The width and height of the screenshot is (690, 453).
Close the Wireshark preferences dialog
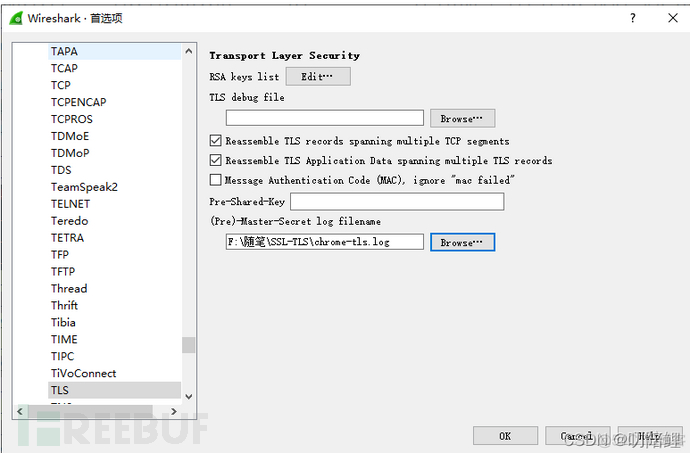tap(673, 18)
